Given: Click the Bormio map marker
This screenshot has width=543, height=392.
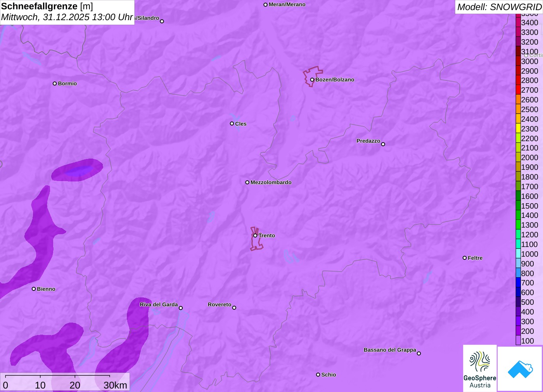Looking at the screenshot, I should click(55, 83).
